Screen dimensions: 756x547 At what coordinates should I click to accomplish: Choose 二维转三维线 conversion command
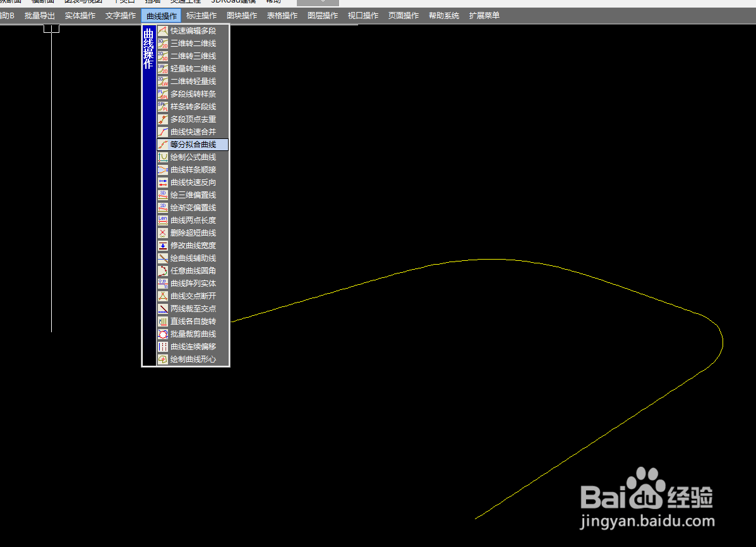coord(193,56)
